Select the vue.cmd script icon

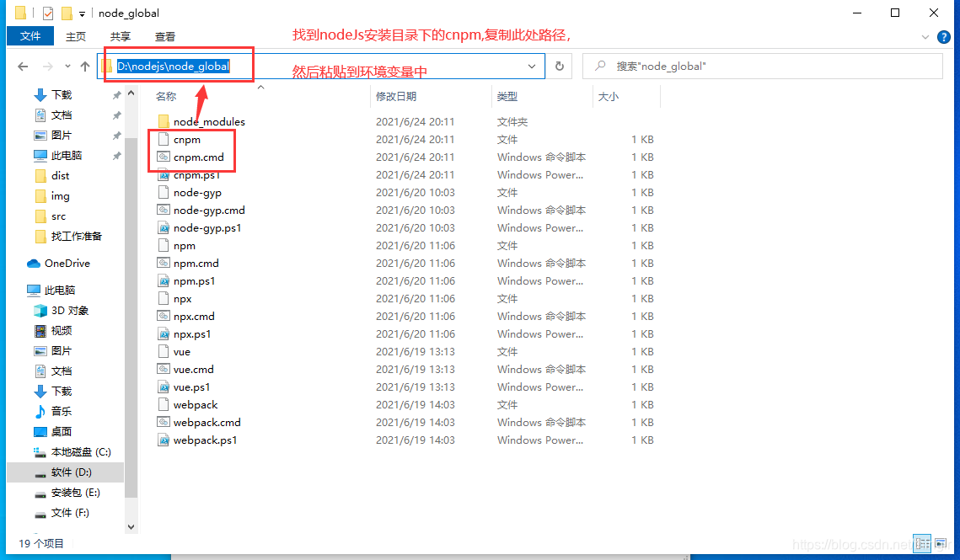coord(164,370)
